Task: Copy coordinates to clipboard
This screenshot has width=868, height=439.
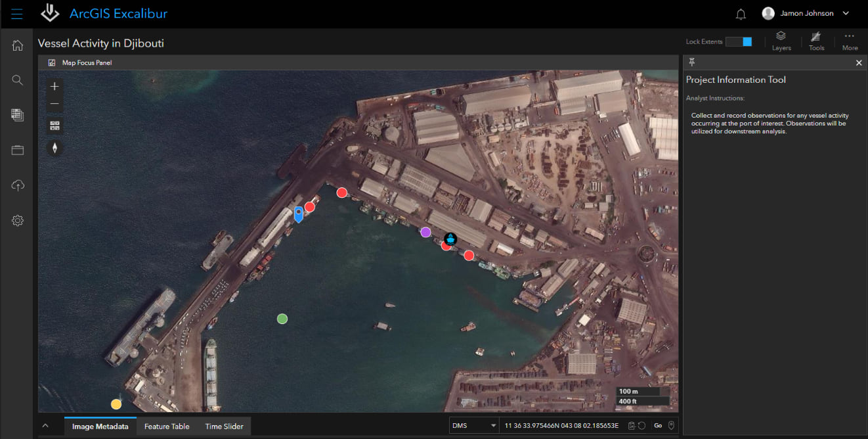Action: point(631,426)
